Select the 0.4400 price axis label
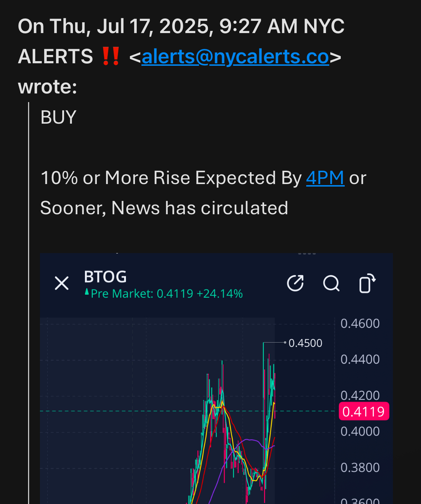421x504 pixels. point(360,359)
